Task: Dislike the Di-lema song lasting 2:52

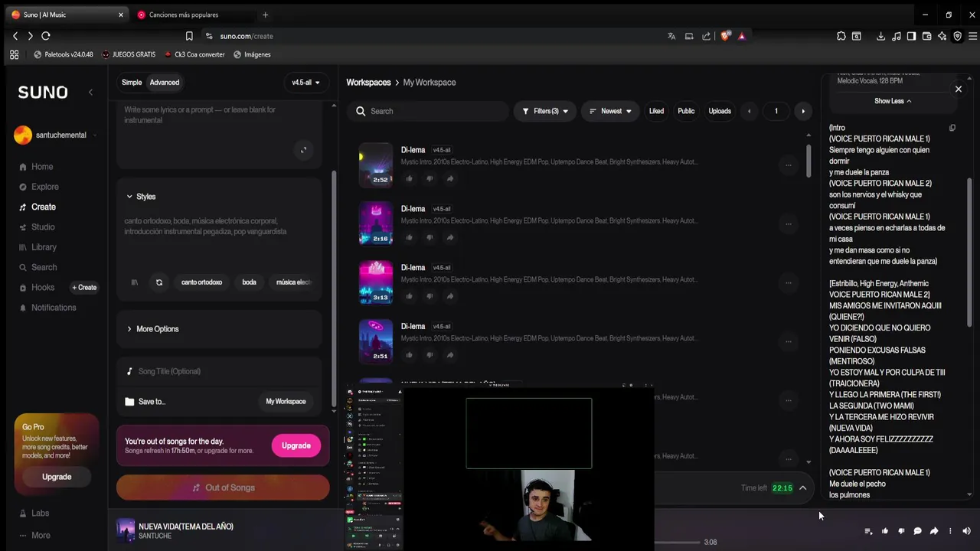Action: tap(430, 179)
